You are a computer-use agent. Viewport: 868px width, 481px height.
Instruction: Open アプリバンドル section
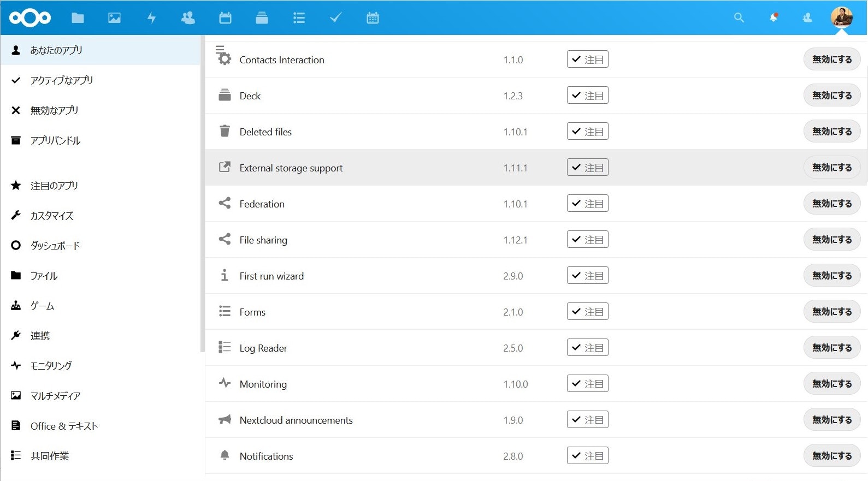point(101,140)
